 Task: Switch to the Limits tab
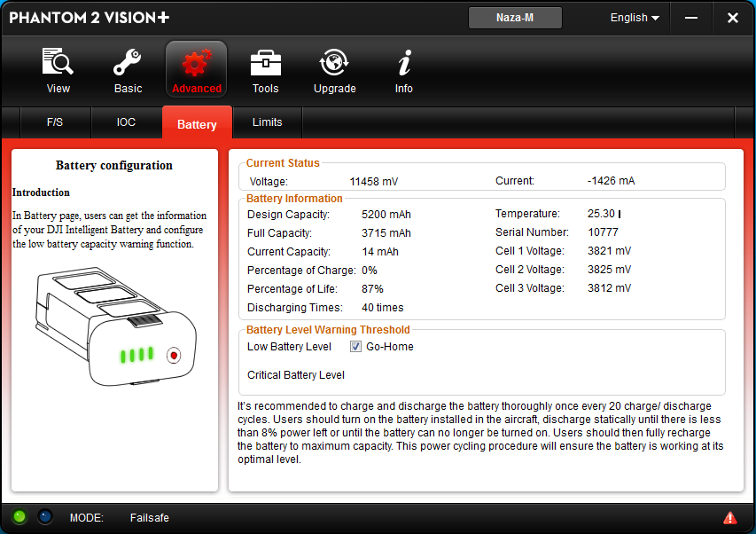267,122
